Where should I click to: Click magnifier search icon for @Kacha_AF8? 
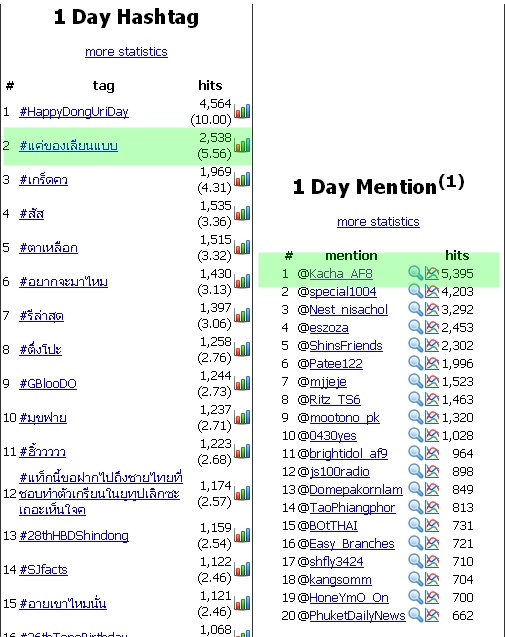tap(415, 273)
